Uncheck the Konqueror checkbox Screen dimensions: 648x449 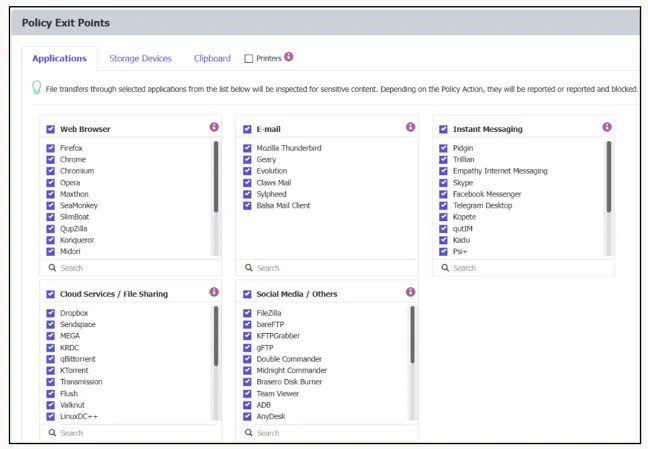tap(50, 240)
